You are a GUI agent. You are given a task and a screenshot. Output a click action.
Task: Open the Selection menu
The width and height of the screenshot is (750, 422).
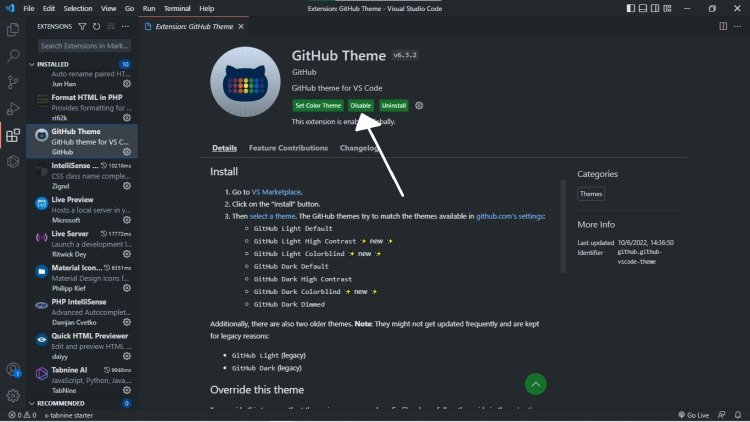[x=78, y=8]
